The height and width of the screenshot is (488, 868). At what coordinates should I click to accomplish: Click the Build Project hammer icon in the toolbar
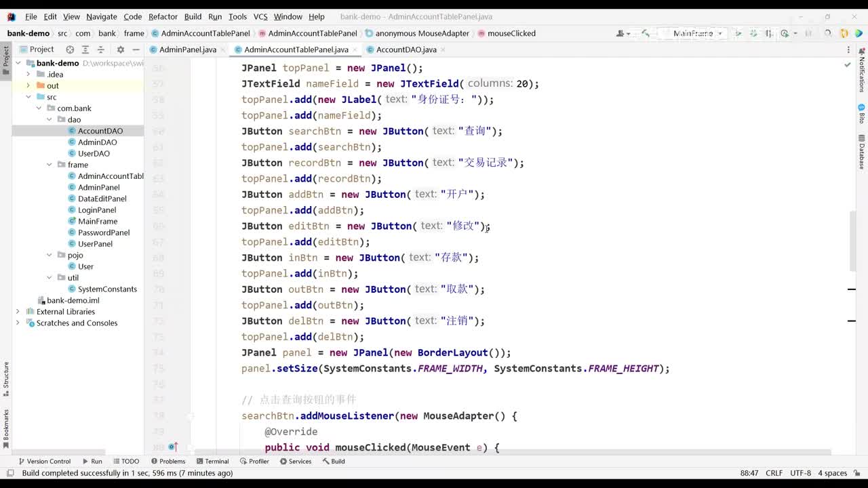click(x=646, y=33)
